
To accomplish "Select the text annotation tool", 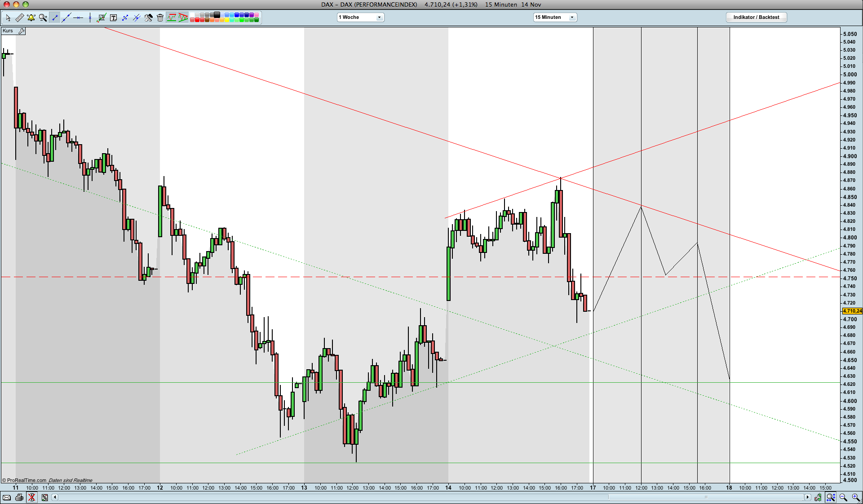I will click(x=113, y=18).
